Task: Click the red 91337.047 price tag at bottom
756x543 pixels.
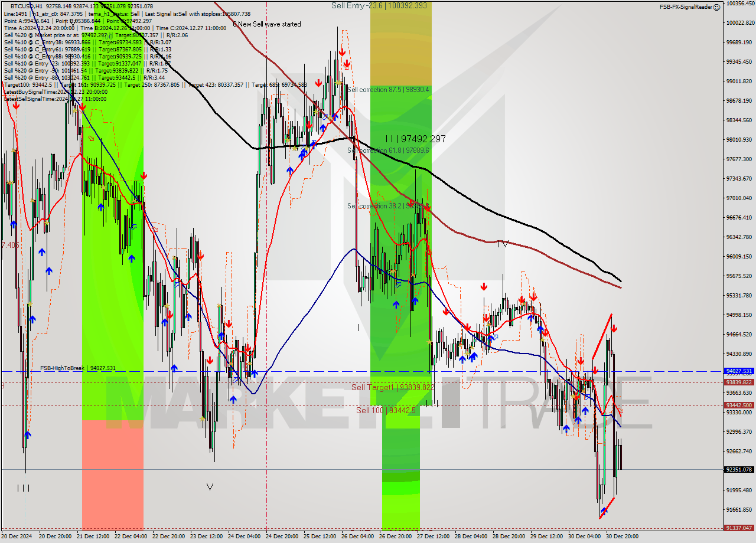Action: 738,528
